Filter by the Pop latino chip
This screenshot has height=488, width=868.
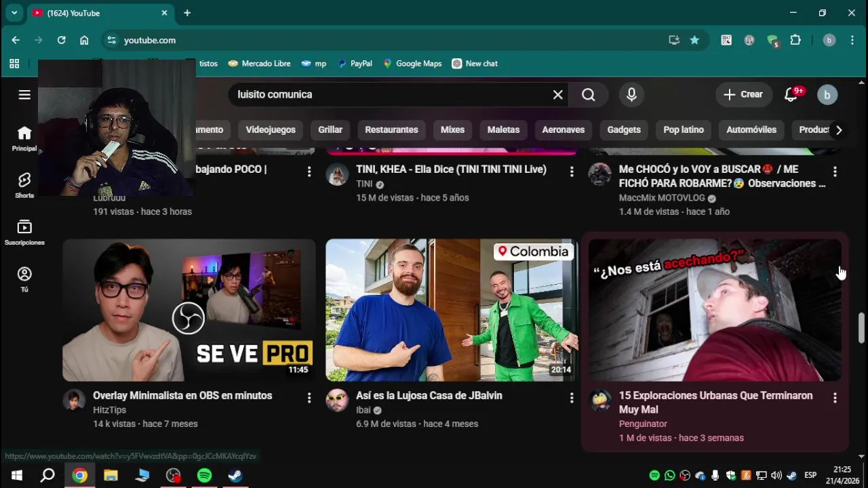tap(684, 130)
